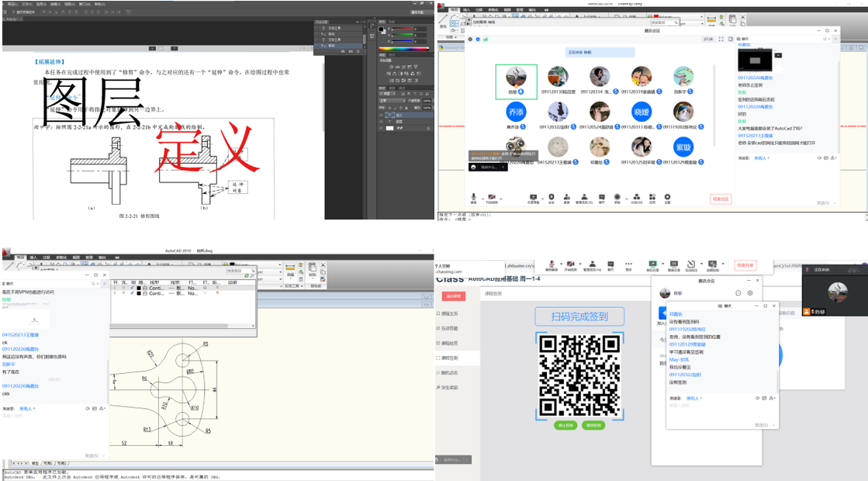Toggle freeze icon of highlighted AutoCAD layer row
The height and width of the screenshot is (481, 868).
(x=123, y=288)
